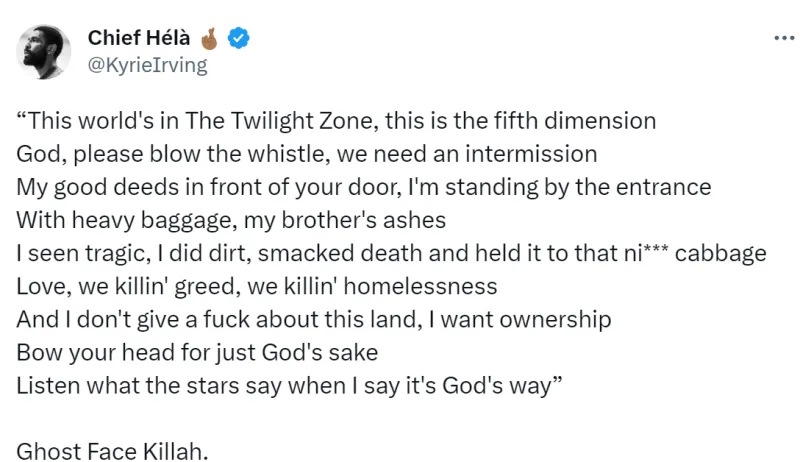
Task: Click "God, please blow the whistle"
Action: point(174,154)
